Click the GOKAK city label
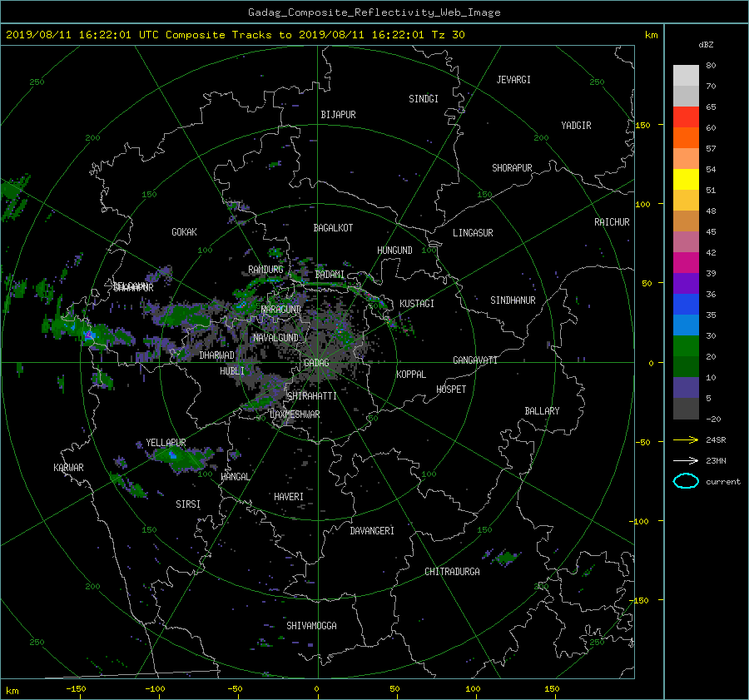The width and height of the screenshot is (749, 700). [x=184, y=232]
